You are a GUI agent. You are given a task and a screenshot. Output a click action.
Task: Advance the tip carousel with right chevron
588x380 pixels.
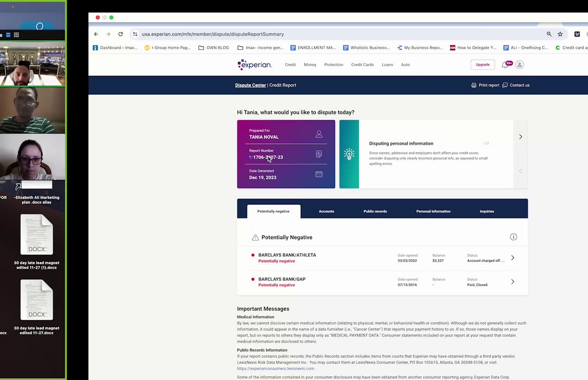coord(520,136)
